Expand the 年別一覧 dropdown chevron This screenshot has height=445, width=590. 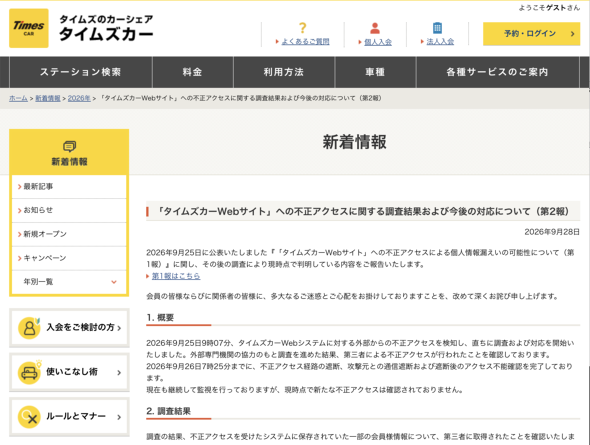(x=114, y=282)
